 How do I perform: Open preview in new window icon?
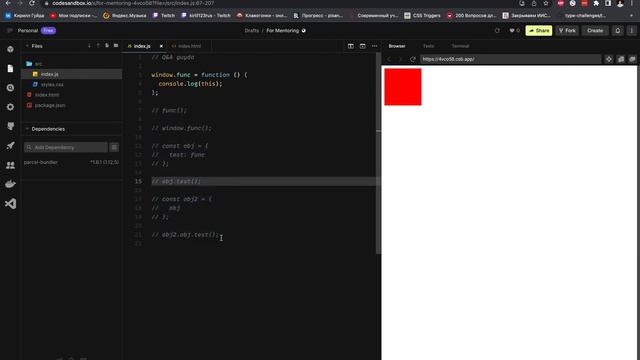621,59
